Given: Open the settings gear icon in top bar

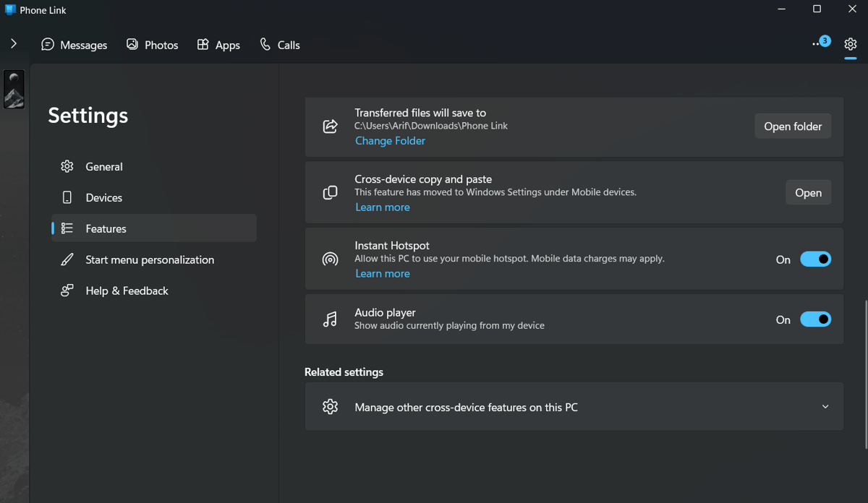Looking at the screenshot, I should pos(850,44).
